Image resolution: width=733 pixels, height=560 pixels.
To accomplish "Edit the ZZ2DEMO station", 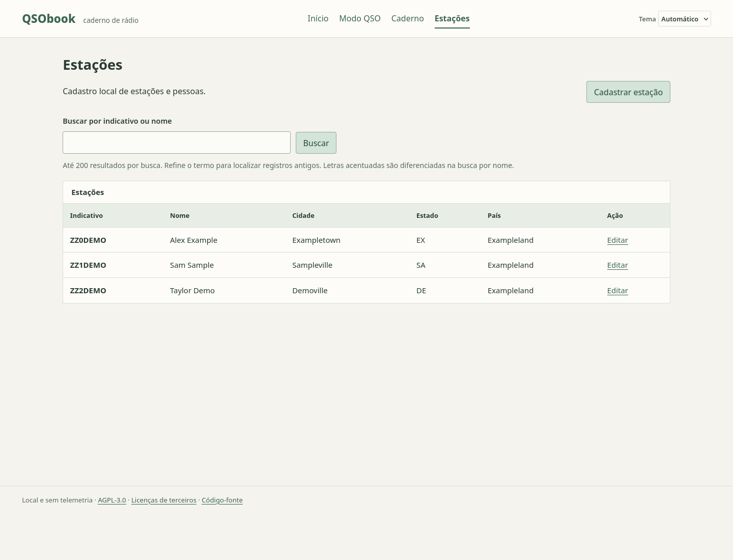I will [x=617, y=291].
